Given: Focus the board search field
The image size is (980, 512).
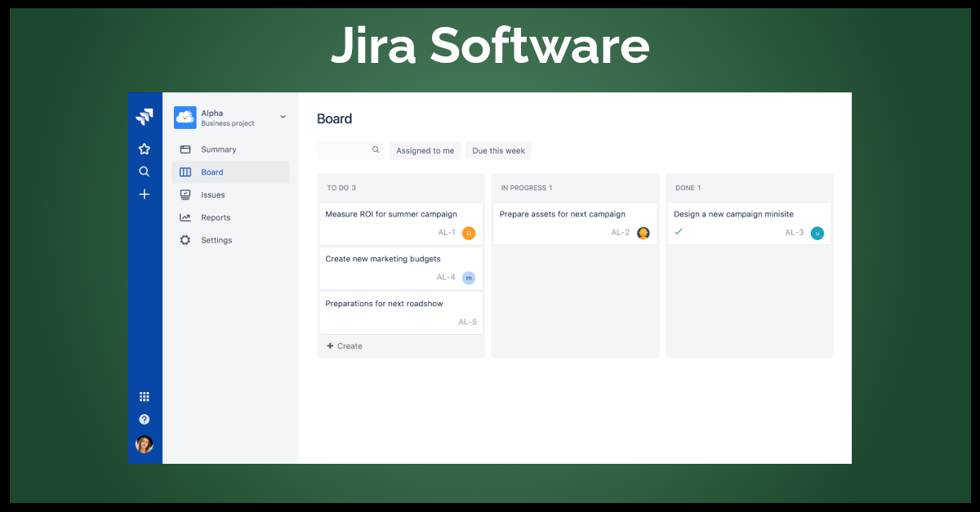Looking at the screenshot, I should click(350, 150).
